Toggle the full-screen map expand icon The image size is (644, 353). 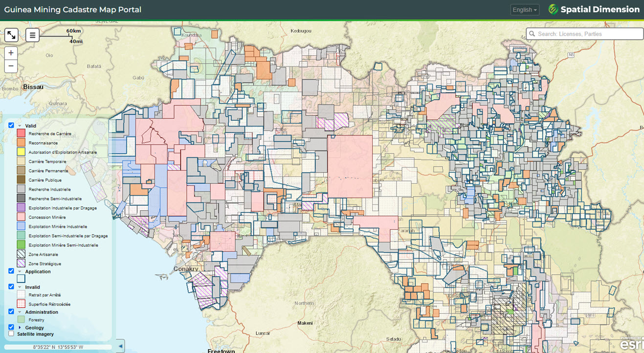click(11, 35)
